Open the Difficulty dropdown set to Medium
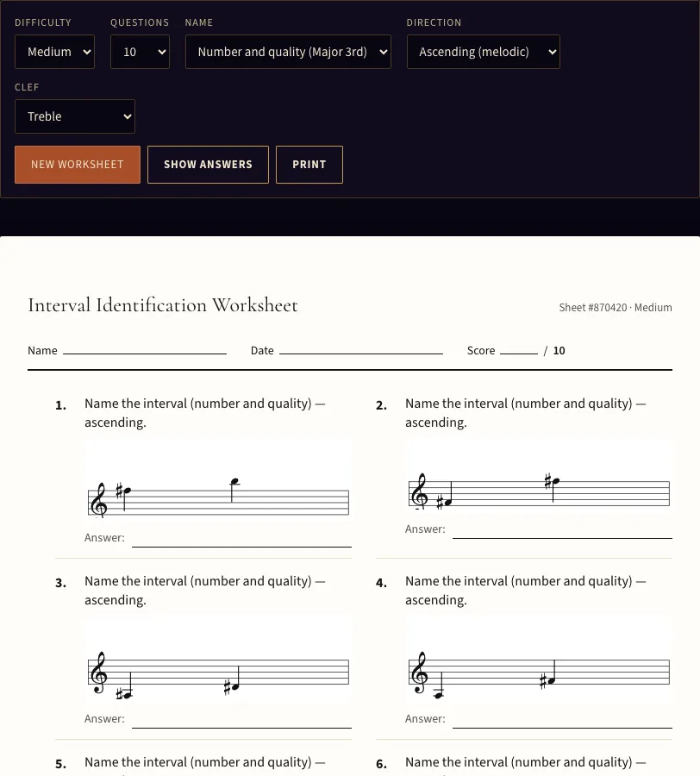This screenshot has width=700, height=776. tap(54, 52)
